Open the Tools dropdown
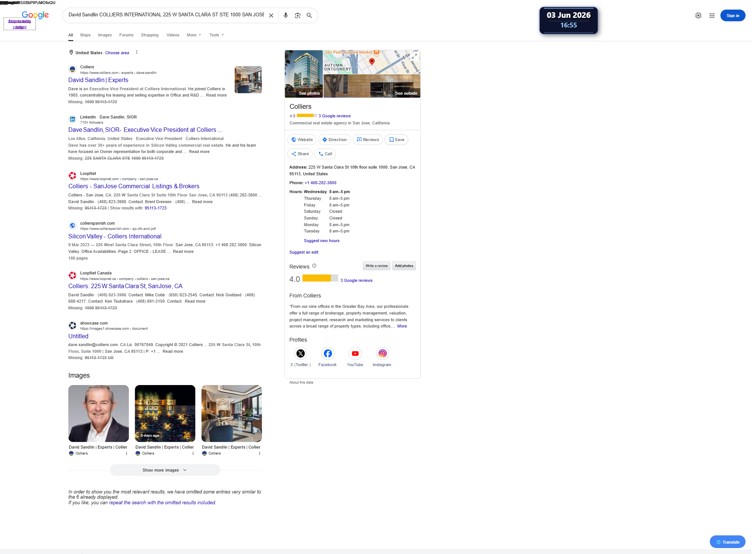The width and height of the screenshot is (756, 554). (216, 35)
